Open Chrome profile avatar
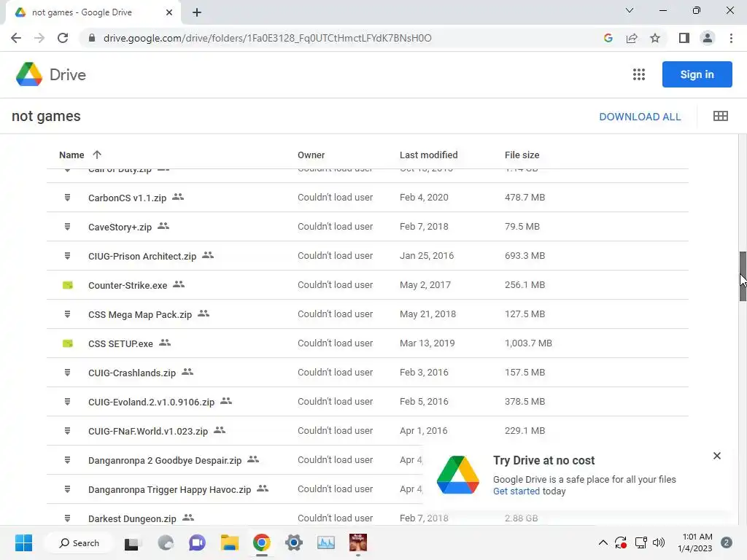This screenshot has height=560, width=747. point(708,38)
